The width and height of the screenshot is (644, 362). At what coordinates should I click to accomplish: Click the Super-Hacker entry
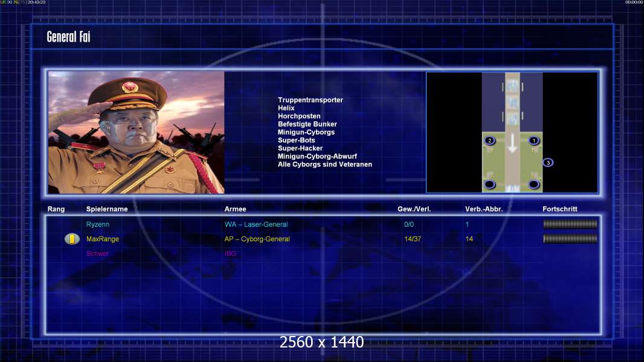point(300,148)
